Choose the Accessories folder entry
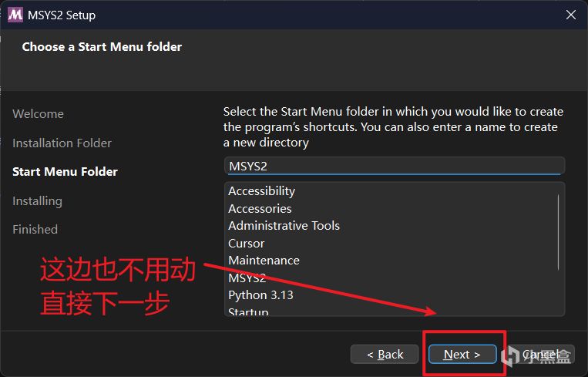588x377 pixels. pos(260,208)
